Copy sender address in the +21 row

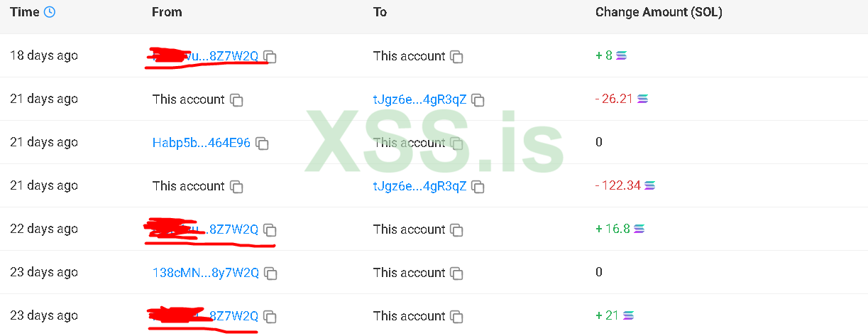(270, 317)
